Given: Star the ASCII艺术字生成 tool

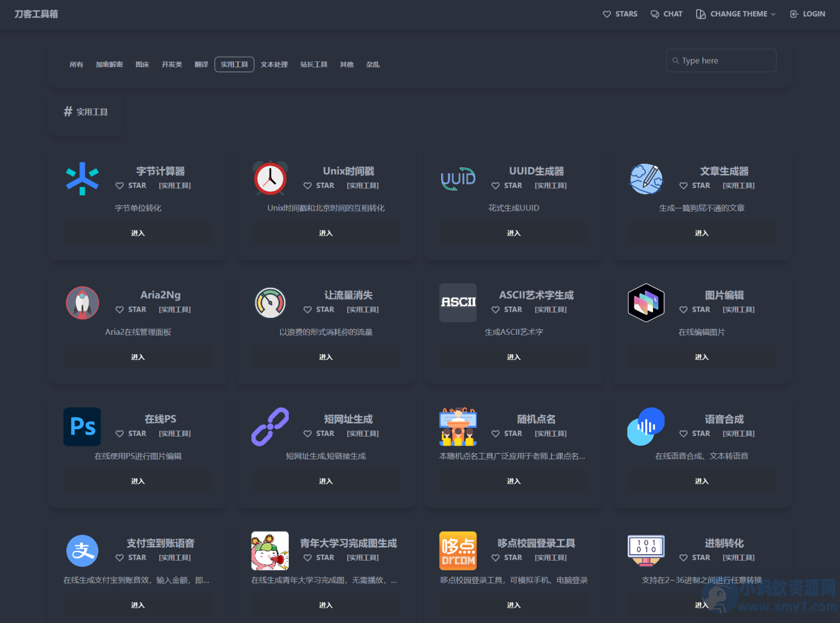Looking at the screenshot, I should pos(507,310).
